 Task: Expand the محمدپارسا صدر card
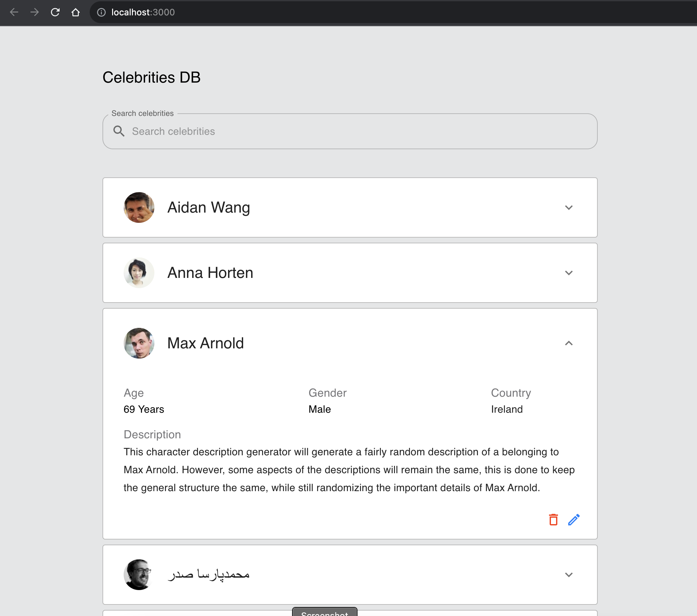click(x=569, y=574)
